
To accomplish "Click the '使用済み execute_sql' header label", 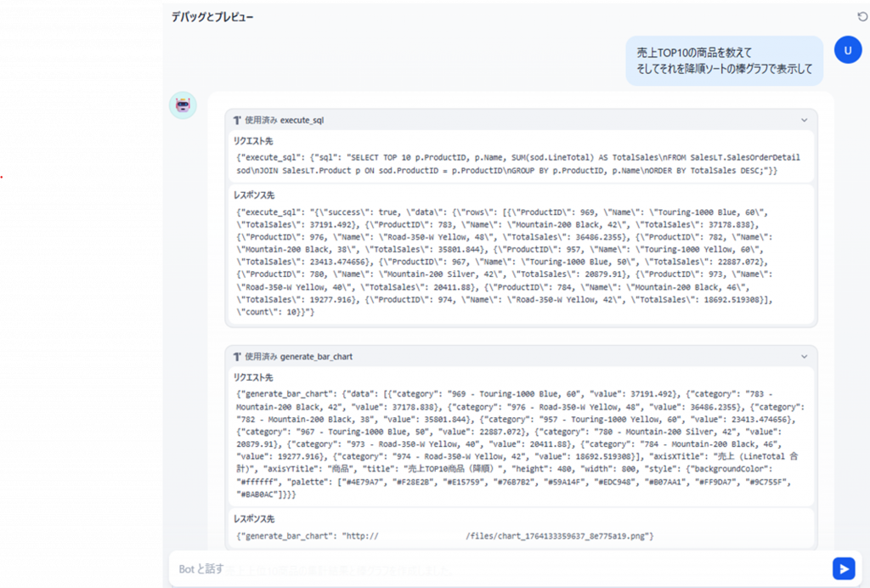I will (x=284, y=121).
